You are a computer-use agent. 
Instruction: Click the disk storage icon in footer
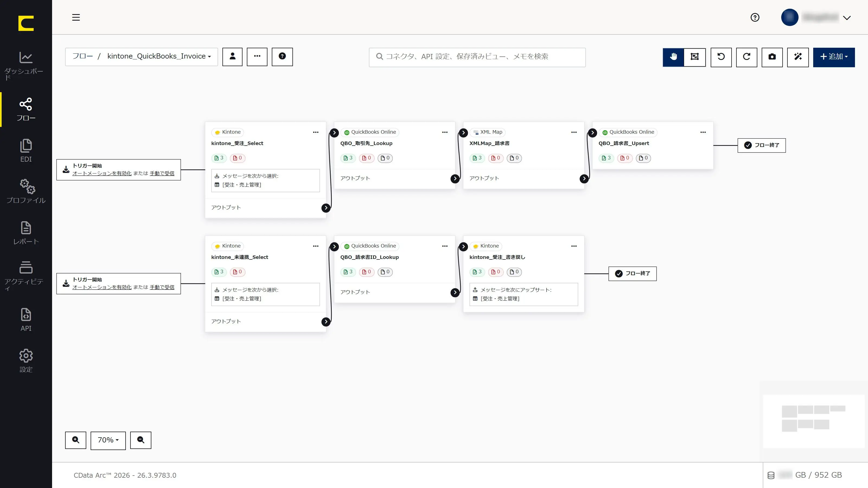771,475
